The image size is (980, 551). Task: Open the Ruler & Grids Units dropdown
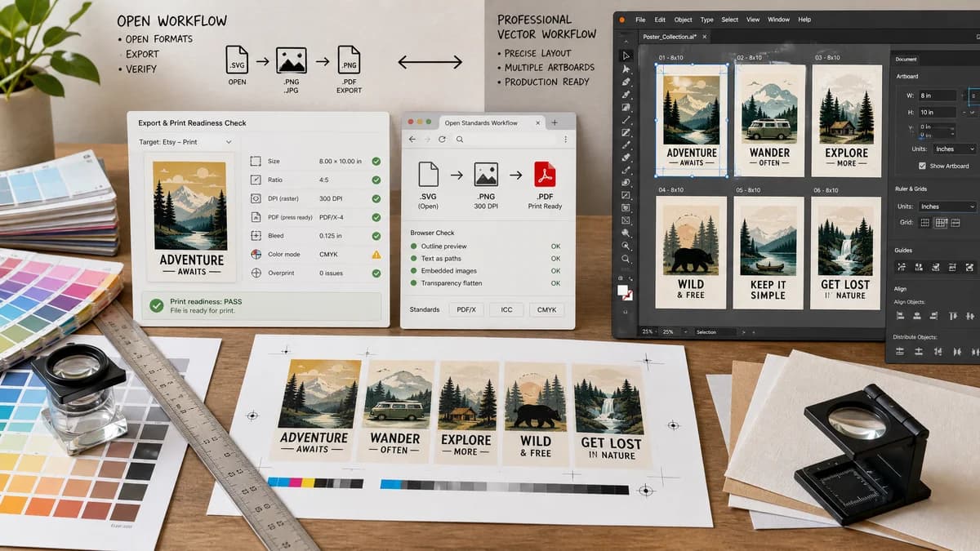[x=947, y=207]
